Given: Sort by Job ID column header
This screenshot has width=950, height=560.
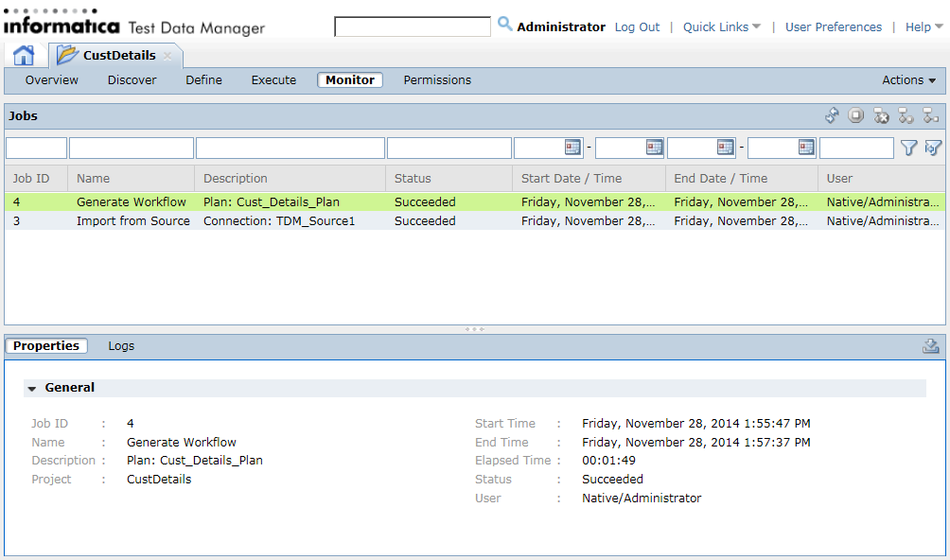Looking at the screenshot, I should pos(36,179).
